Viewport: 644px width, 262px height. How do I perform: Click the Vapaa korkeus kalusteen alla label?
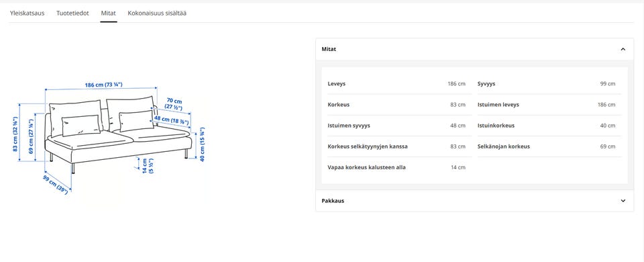[x=367, y=167]
